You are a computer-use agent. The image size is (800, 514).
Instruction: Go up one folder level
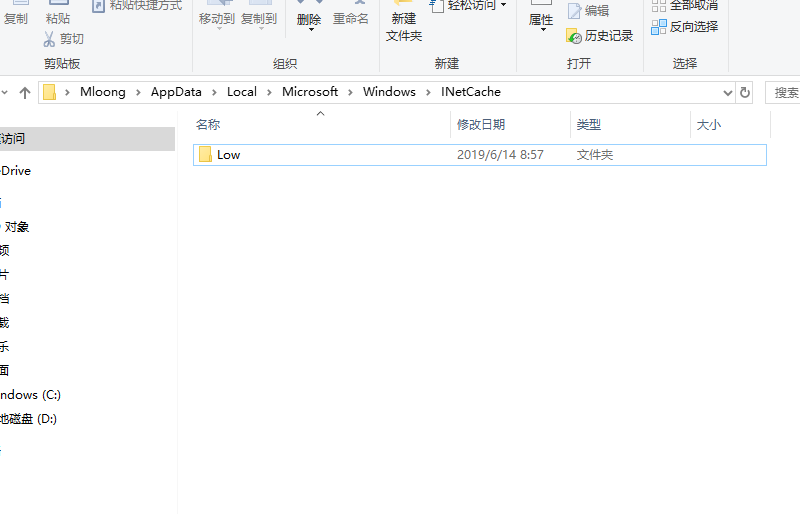tap(24, 92)
